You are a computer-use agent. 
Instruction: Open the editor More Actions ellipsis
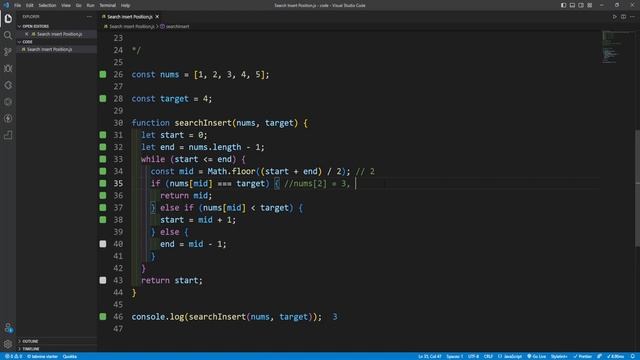[632, 17]
